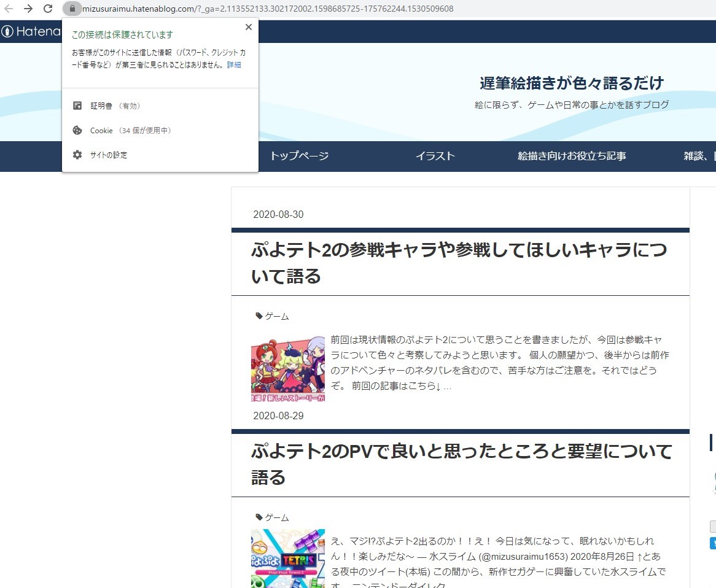Open サイトの設定 entry
Screen dimensions: 716x588
point(160,155)
